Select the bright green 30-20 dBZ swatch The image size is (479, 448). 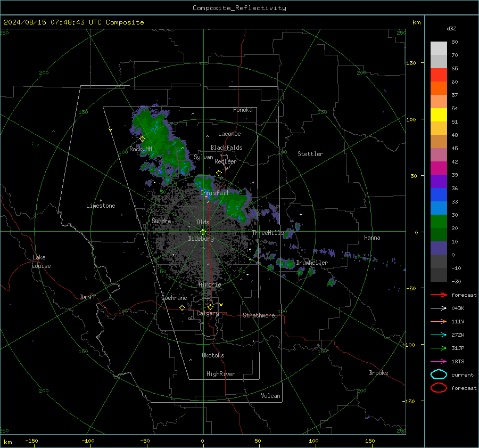pos(439,222)
